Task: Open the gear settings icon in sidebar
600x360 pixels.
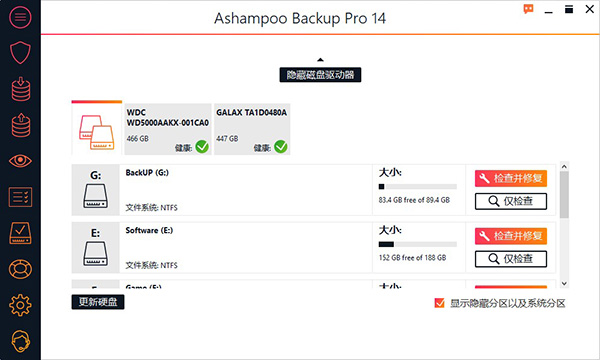Action: [x=20, y=305]
